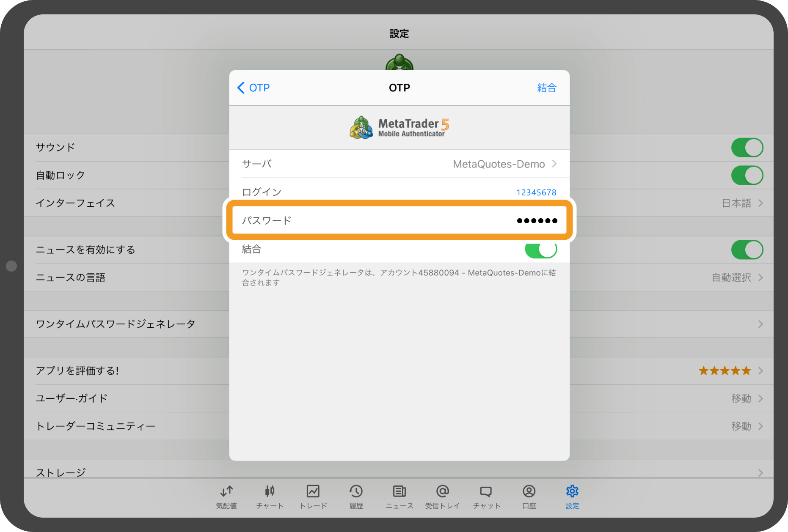Open the Chart tab candlestick icon
Viewport: 788px width, 532px height.
[270, 491]
